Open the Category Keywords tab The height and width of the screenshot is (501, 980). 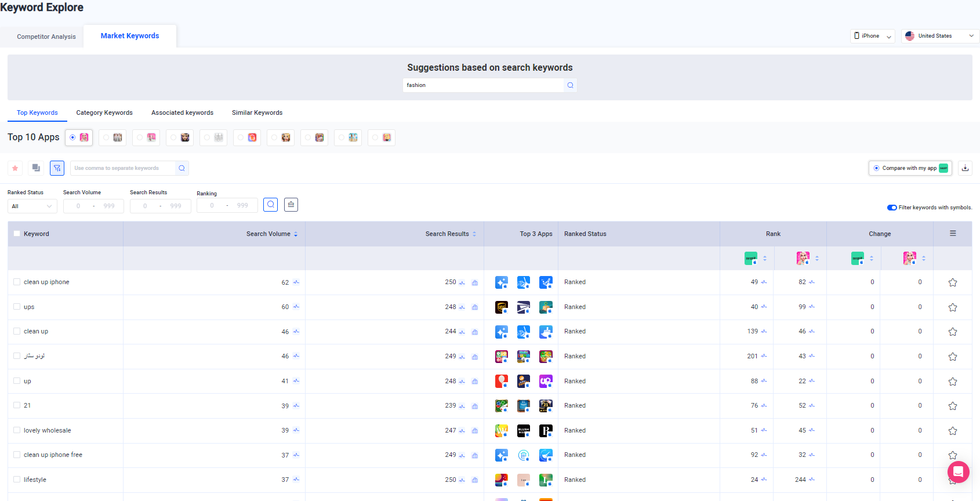104,112
